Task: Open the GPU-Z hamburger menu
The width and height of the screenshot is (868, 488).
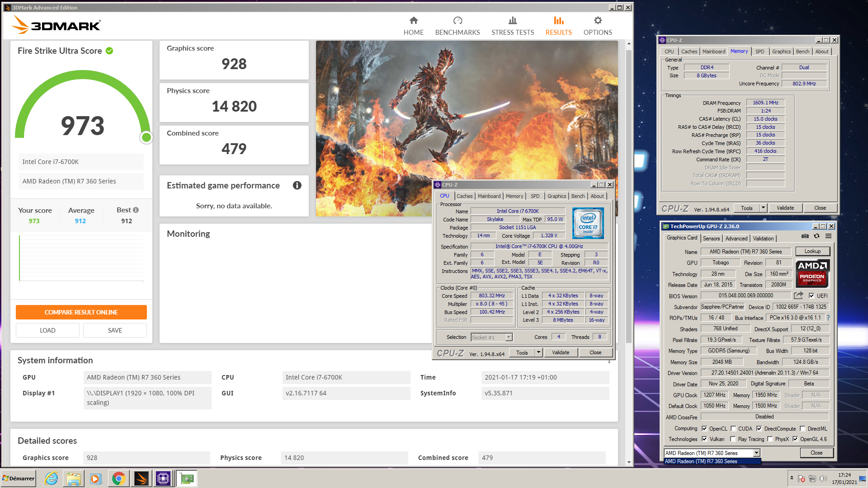Action: coord(828,236)
